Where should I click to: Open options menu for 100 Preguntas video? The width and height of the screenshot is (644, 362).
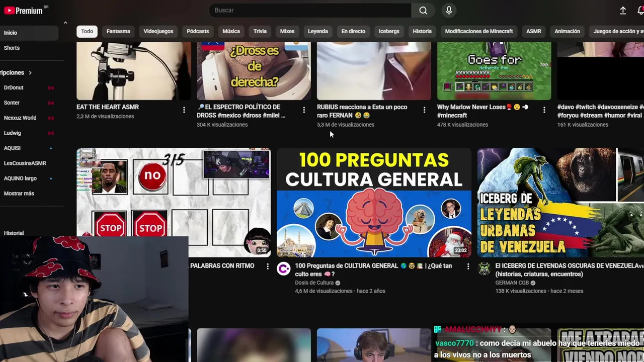pos(468,266)
